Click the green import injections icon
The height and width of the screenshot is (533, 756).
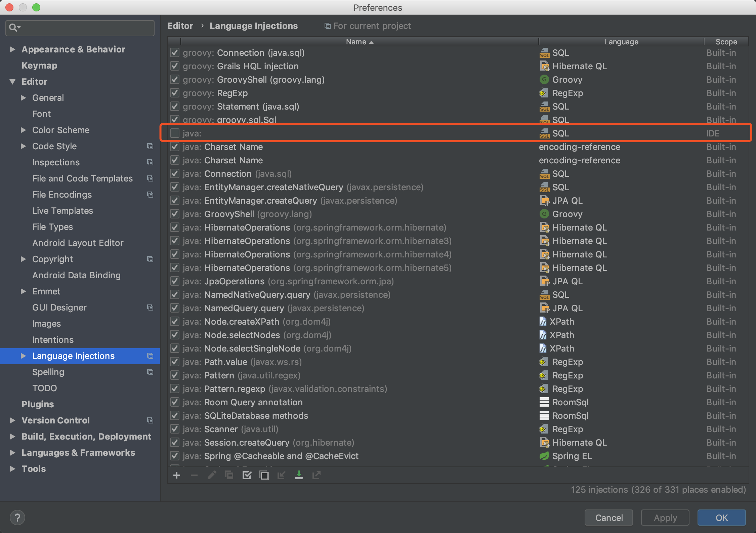[299, 475]
